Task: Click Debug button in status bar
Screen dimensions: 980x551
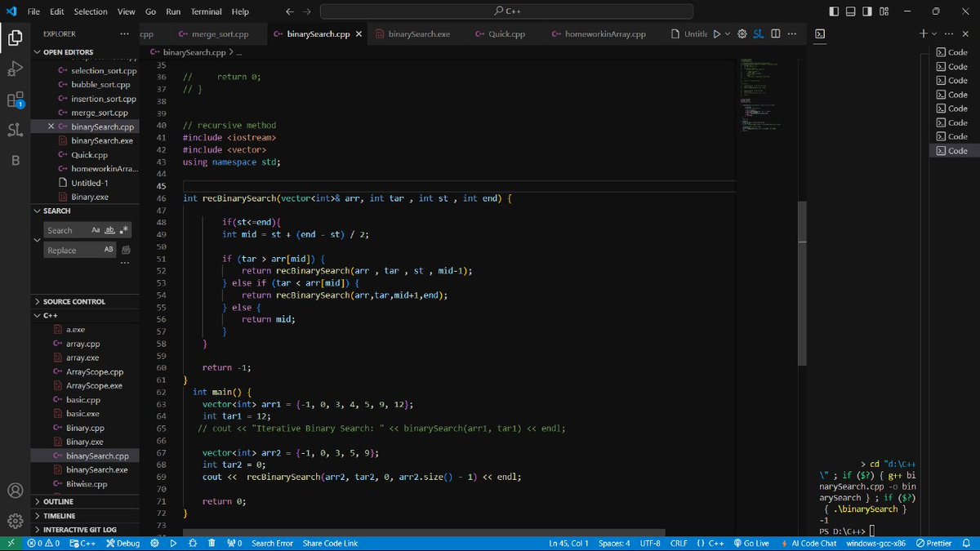Action: coord(122,543)
